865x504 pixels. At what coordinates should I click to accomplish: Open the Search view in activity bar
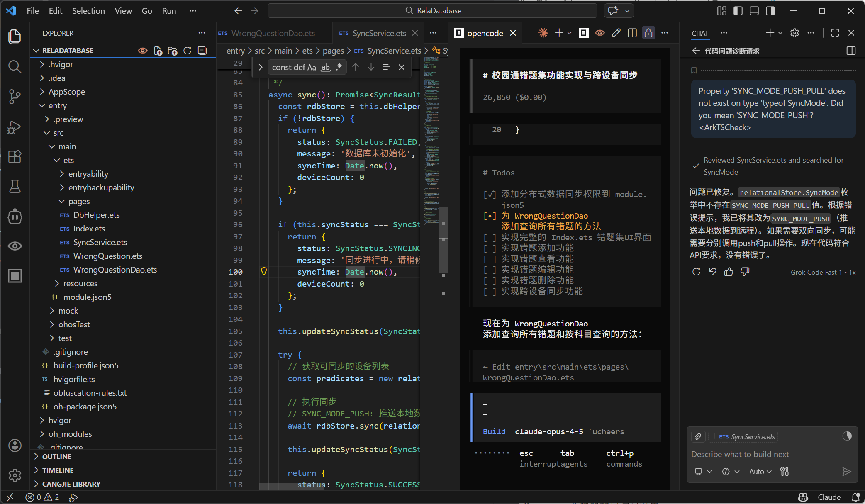[x=15, y=66]
